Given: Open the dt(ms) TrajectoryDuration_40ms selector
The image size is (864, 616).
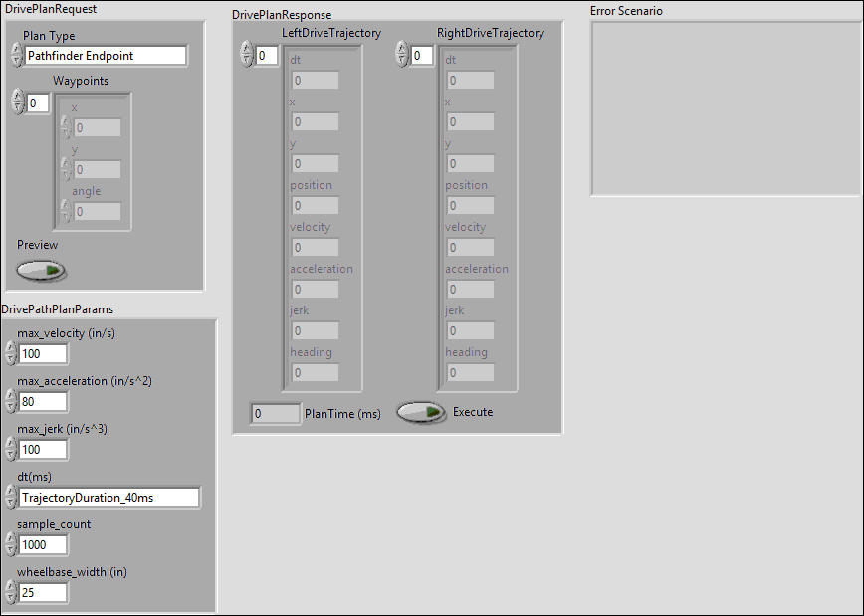Looking at the screenshot, I should (x=109, y=498).
